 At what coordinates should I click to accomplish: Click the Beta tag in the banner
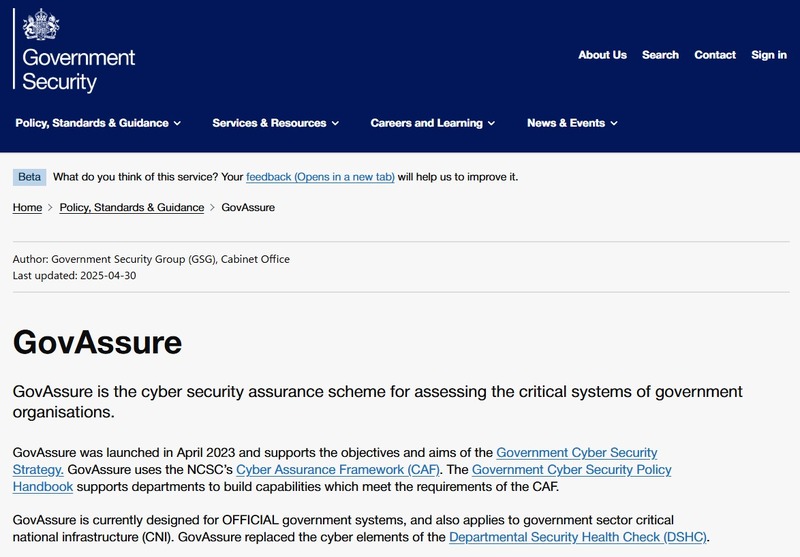pyautogui.click(x=30, y=177)
